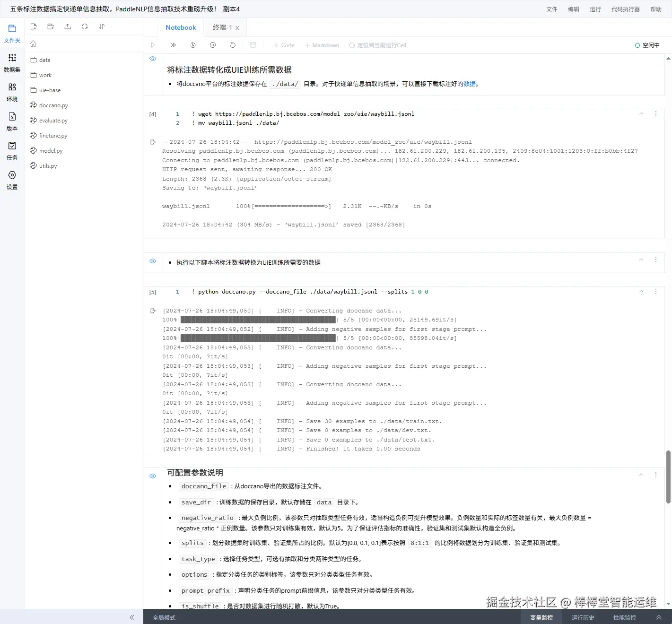Create a new folder in file browser
The image size is (672, 624).
[x=51, y=26]
